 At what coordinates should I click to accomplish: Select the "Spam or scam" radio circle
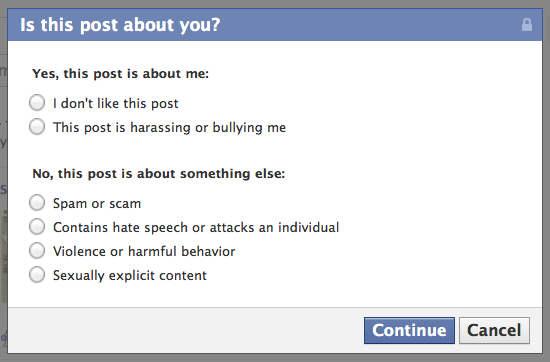[37, 203]
